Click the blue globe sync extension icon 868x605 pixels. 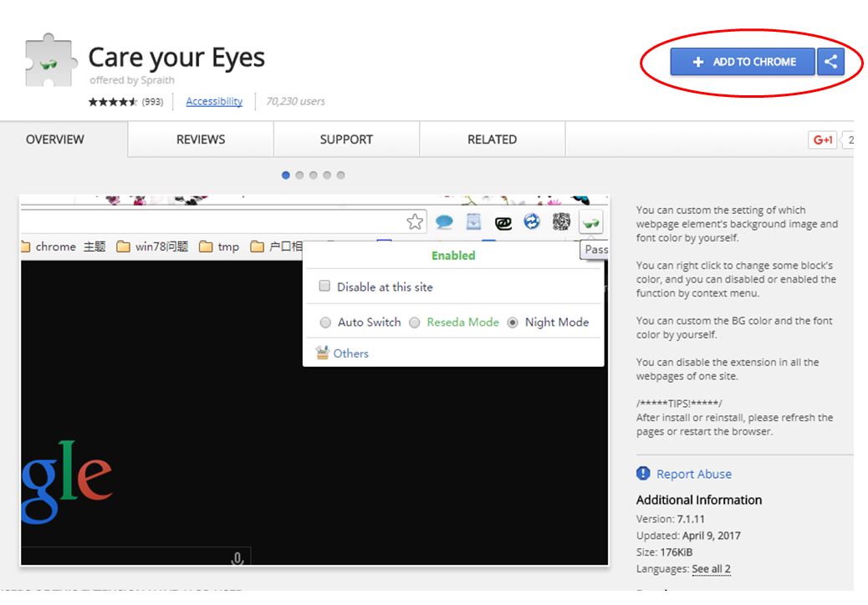tap(532, 221)
